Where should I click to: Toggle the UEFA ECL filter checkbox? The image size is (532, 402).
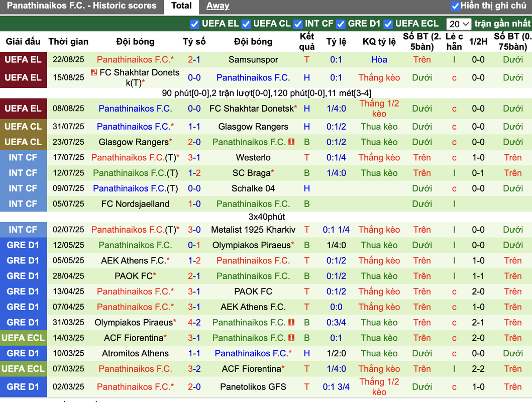(x=388, y=24)
